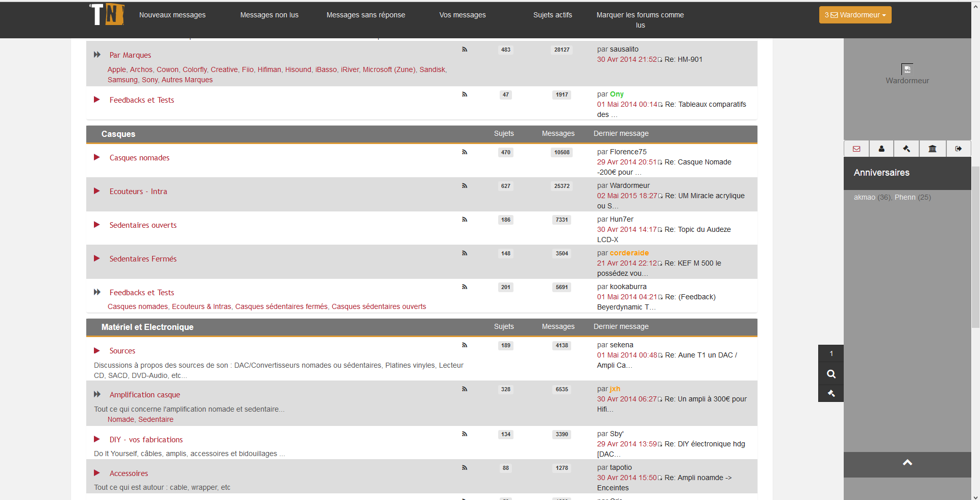Open private messages envelope in sidebar
Viewport: 980px width, 500px height.
tap(856, 149)
